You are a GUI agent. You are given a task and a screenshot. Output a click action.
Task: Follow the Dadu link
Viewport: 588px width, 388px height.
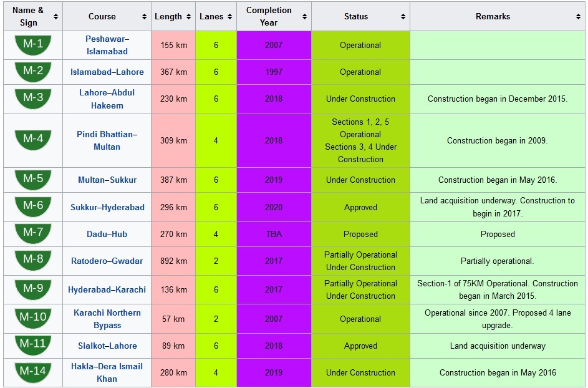(x=97, y=234)
